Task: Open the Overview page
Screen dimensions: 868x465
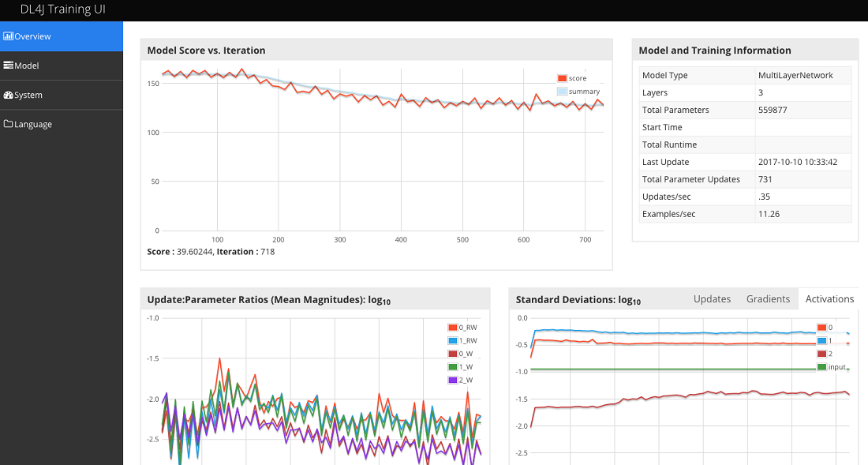Action: tap(62, 36)
